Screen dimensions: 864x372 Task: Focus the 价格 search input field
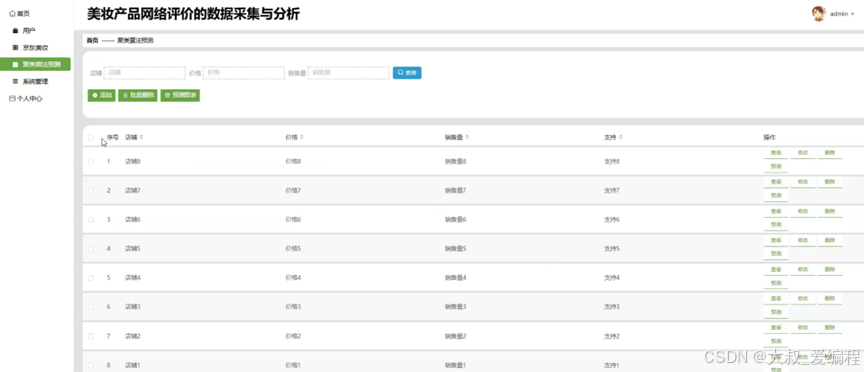pos(244,73)
